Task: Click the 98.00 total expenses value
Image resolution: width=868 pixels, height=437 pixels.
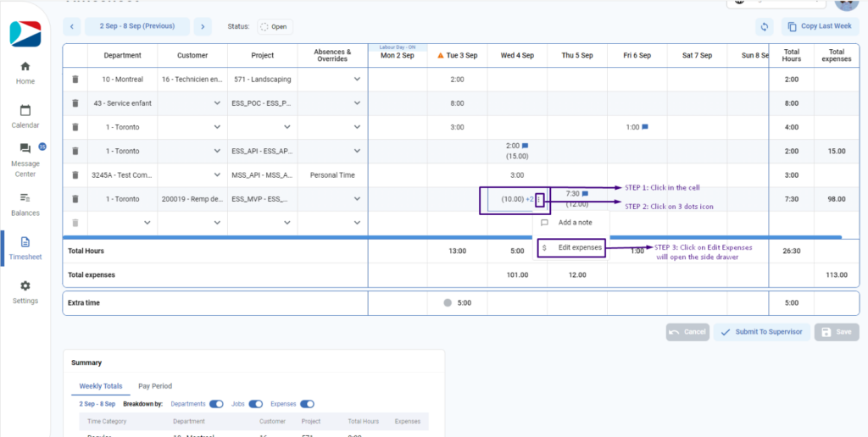Action: [836, 199]
